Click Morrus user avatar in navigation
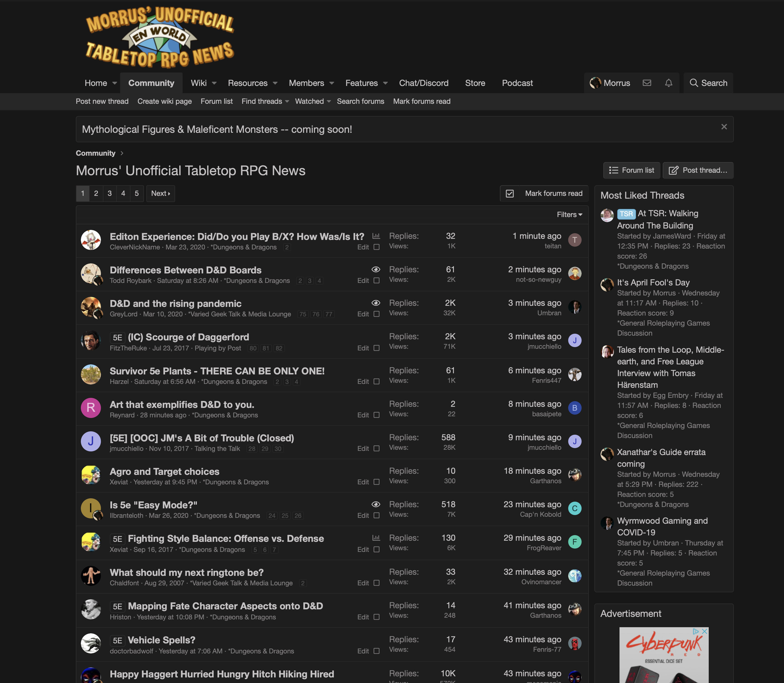The image size is (784, 683). (595, 83)
